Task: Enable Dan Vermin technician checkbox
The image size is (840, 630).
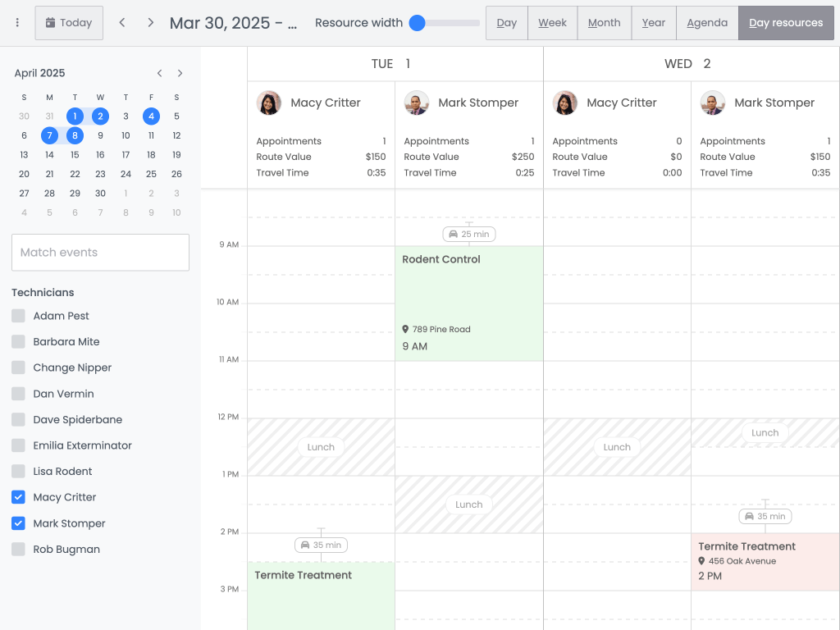Action: [x=18, y=394]
